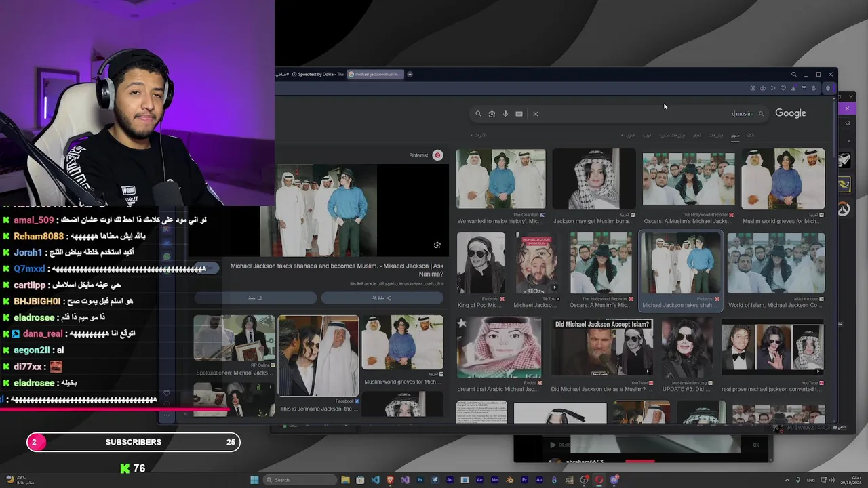Click the Windows taskbar Search box
The width and height of the screenshot is (868, 488).
pyautogui.click(x=300, y=480)
